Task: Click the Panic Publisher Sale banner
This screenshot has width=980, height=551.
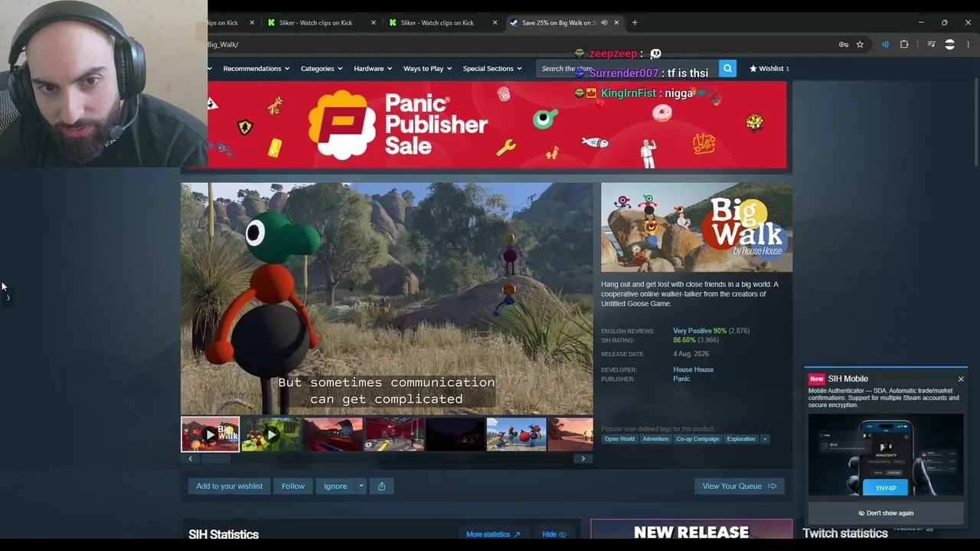Action: (497, 125)
